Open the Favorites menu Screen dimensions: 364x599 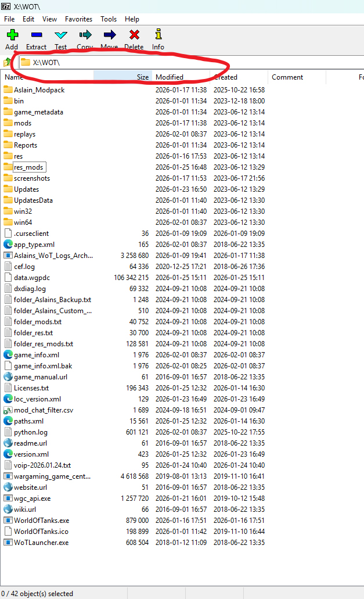(x=78, y=19)
